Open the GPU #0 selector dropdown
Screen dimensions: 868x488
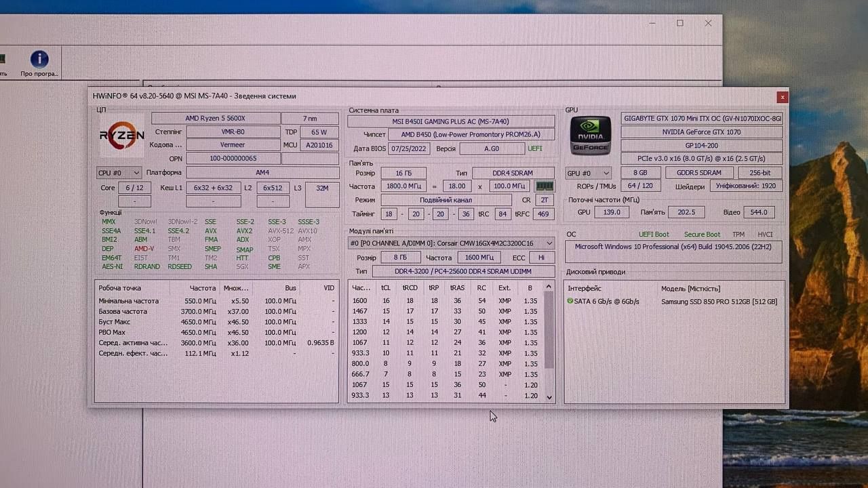coord(589,173)
